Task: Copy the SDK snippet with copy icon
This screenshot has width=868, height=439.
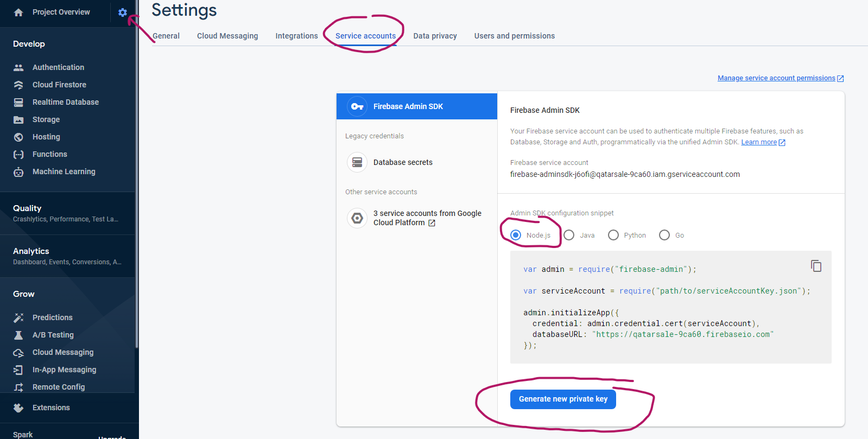Action: pyautogui.click(x=816, y=266)
